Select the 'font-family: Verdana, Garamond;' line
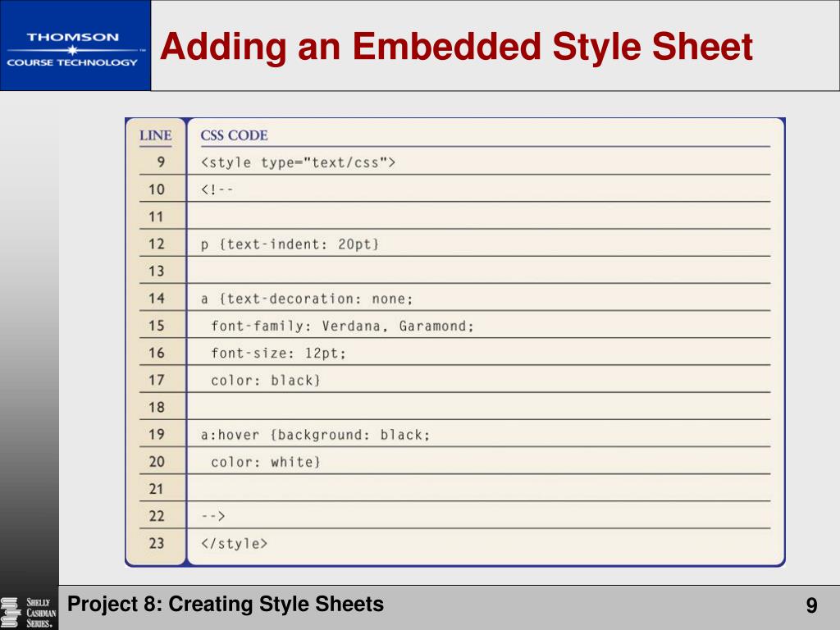Viewport: 840px width, 630px height. pyautogui.click(x=343, y=326)
